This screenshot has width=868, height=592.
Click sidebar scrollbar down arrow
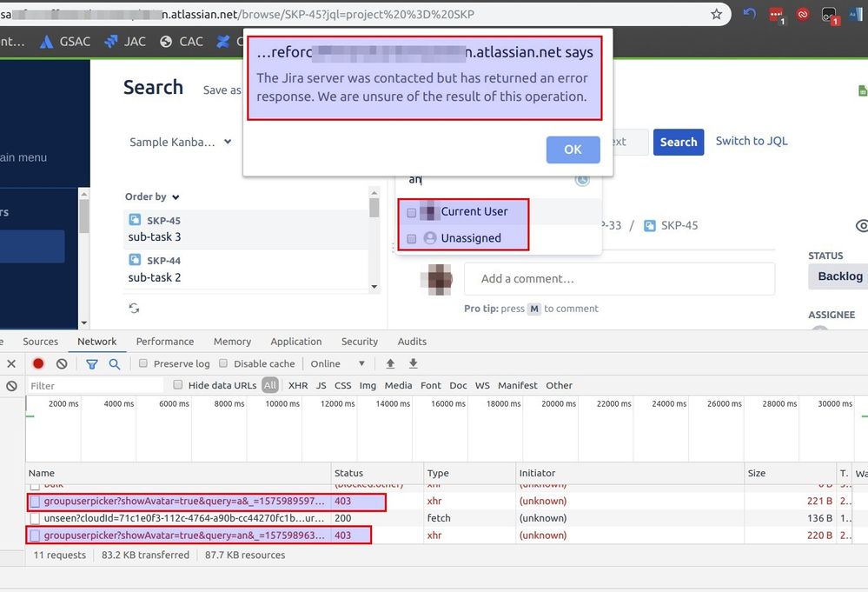pos(84,323)
